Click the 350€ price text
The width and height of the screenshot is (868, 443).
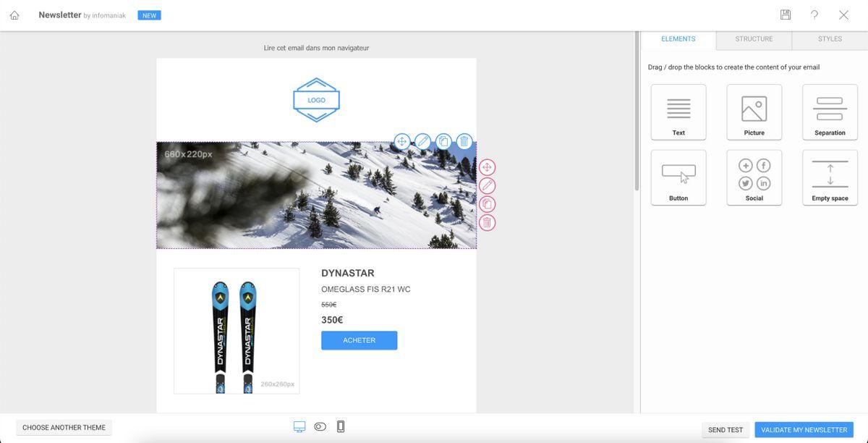click(x=332, y=320)
